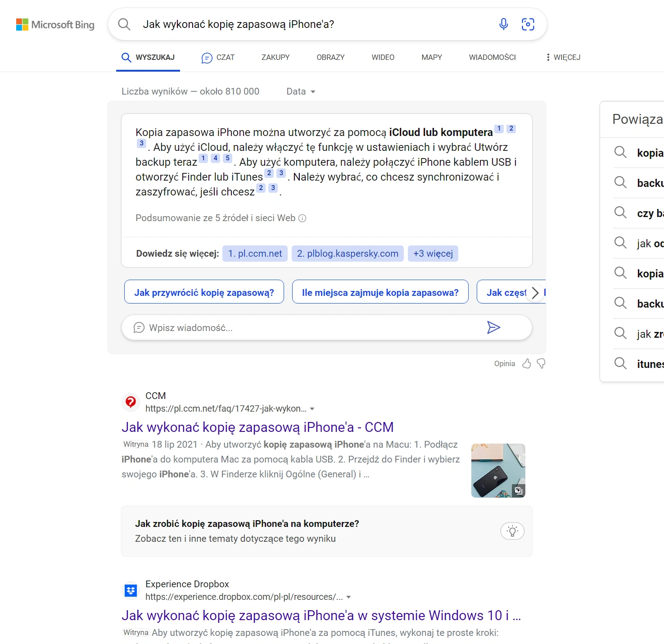Expand 'Jak zrobić kopię zapasową iPhone'a na komputerze?'
The image size is (664, 644).
(327, 531)
